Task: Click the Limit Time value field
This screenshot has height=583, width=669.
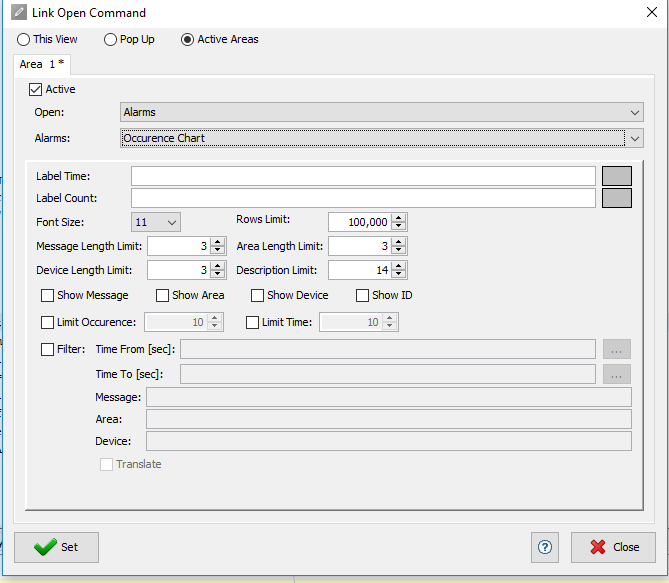Action: pos(351,322)
